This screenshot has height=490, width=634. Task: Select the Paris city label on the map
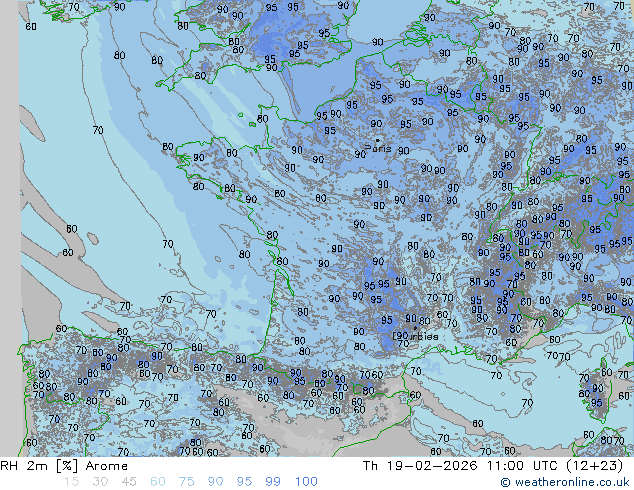tap(378, 148)
